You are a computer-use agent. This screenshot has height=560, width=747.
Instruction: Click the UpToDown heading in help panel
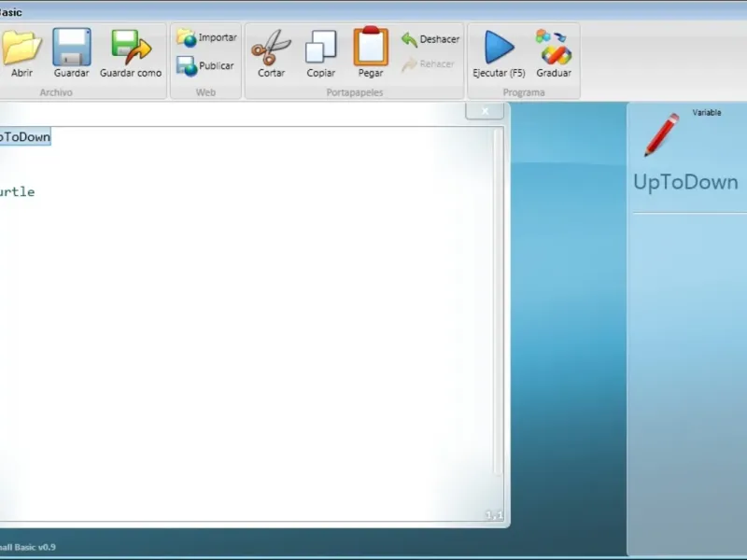(x=685, y=182)
